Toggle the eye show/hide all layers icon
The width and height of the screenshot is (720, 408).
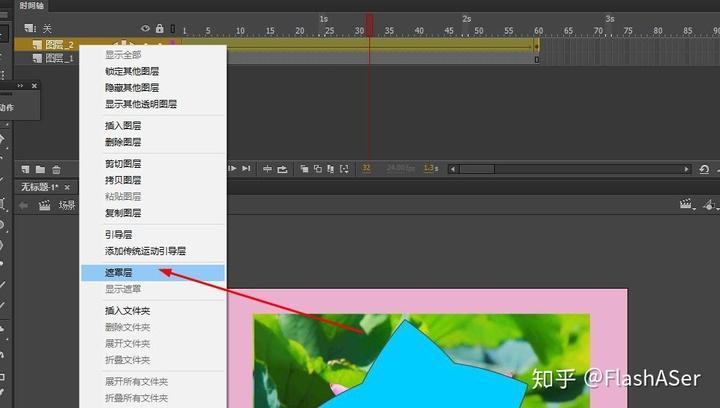point(145,28)
